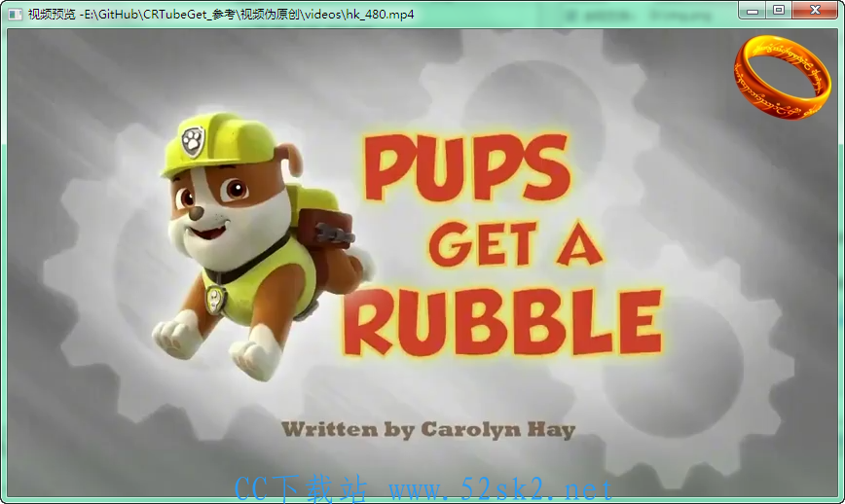Click the Written by Carolyn Hay credit
Viewport: 845px width, 504px height.
pos(428,430)
